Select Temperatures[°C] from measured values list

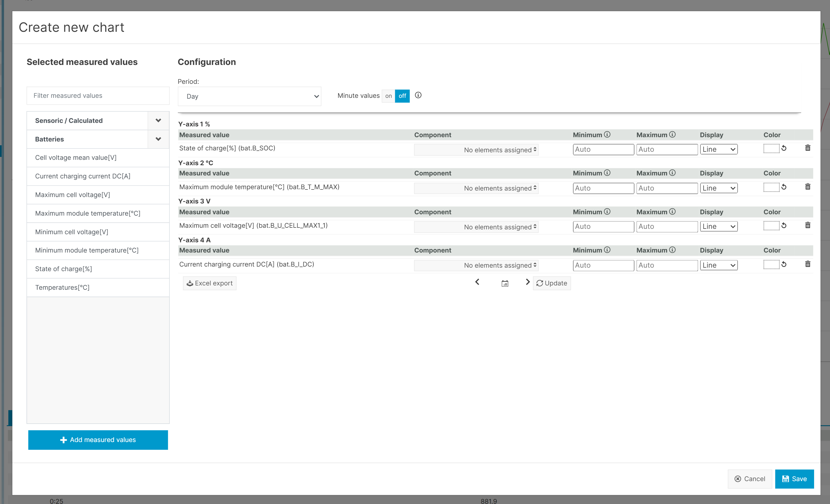[x=62, y=287]
